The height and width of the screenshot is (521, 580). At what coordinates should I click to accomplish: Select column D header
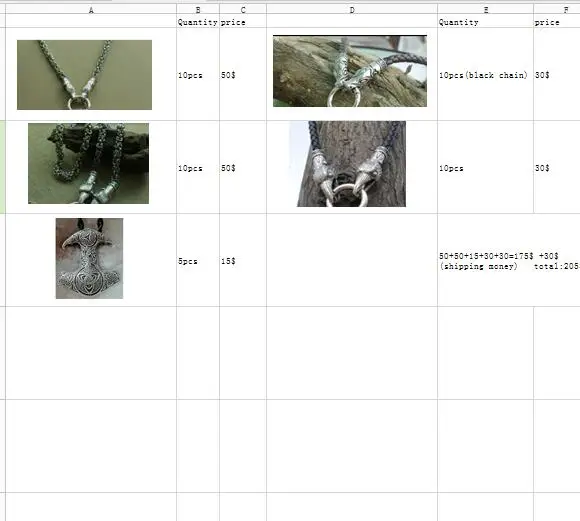pyautogui.click(x=352, y=10)
